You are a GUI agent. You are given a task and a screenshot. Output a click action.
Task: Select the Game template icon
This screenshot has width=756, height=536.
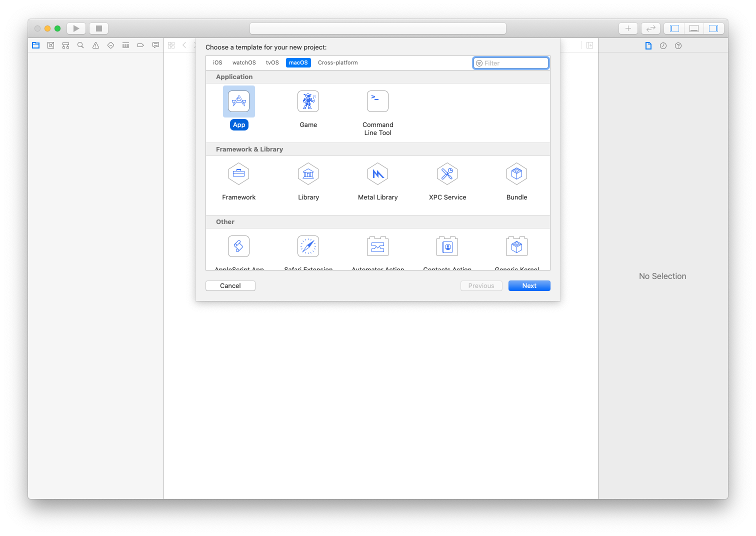tap(308, 101)
